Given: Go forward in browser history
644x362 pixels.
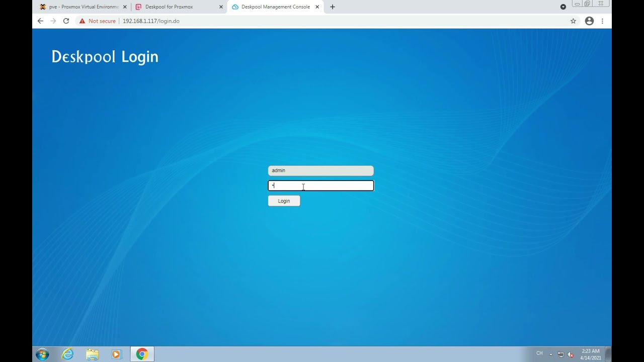Looking at the screenshot, I should 53,21.
